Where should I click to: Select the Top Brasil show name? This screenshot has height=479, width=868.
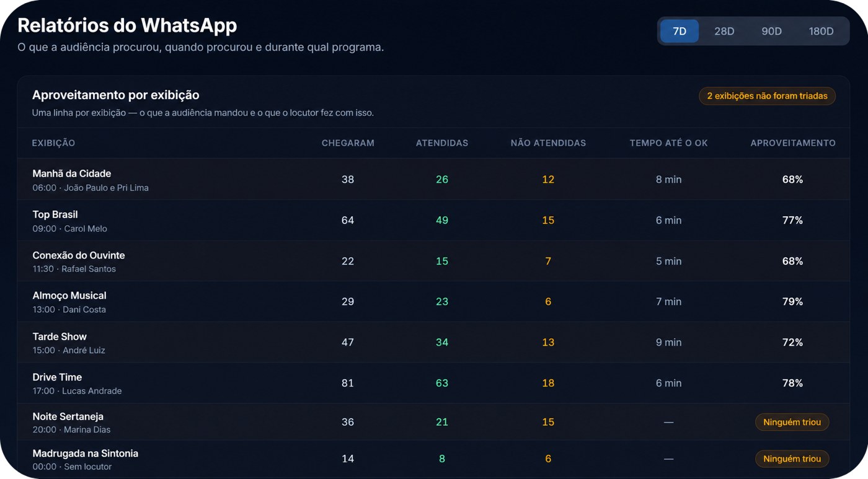[55, 214]
